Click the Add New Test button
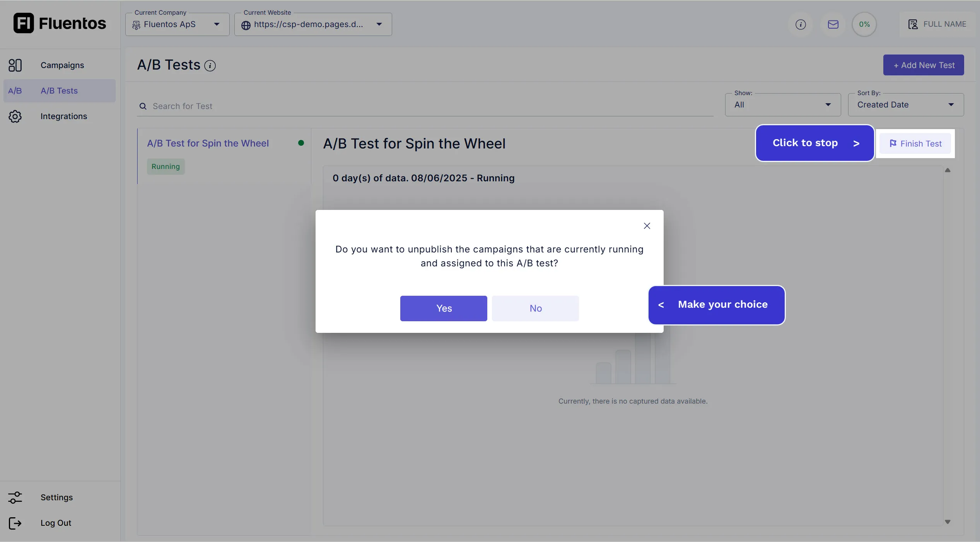Viewport: 980px width, 542px height. 924,65
